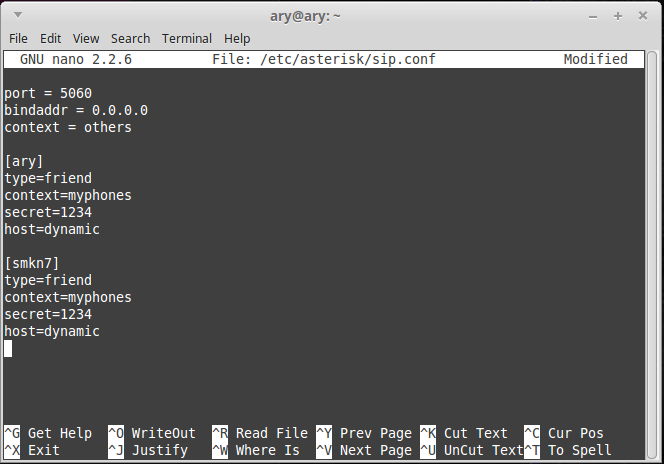The image size is (664, 464).
Task: Click the '^X Exit' shortcut
Action: click(32, 450)
